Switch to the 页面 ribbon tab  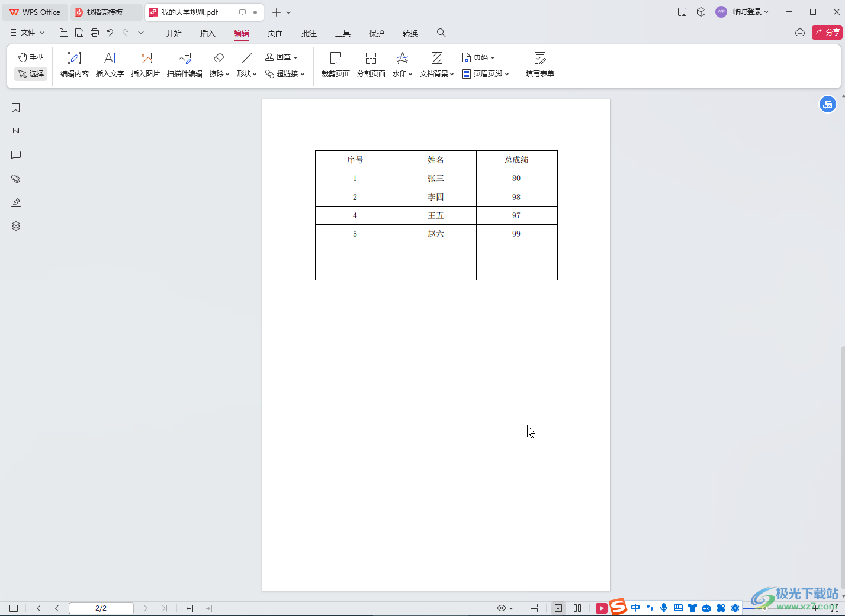[275, 33]
